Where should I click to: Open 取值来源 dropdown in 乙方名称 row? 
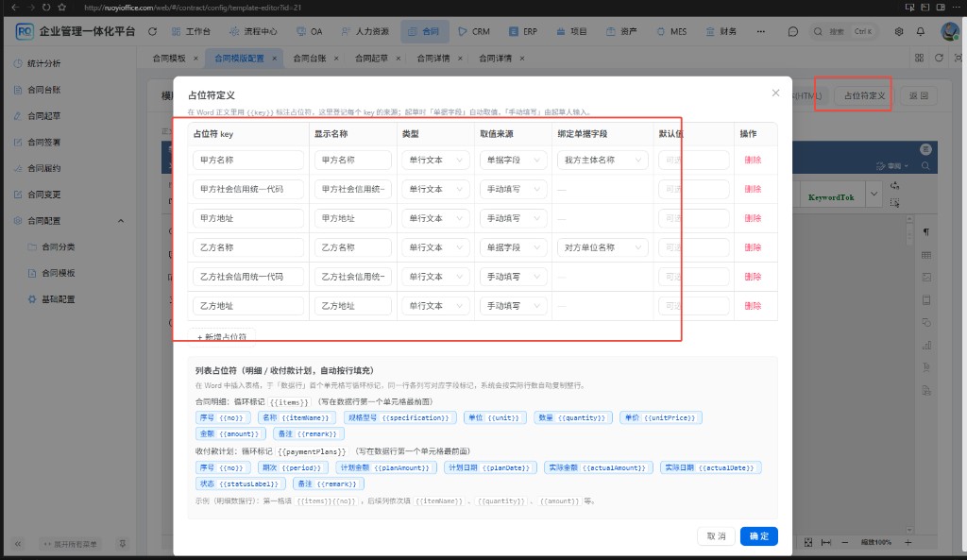513,247
